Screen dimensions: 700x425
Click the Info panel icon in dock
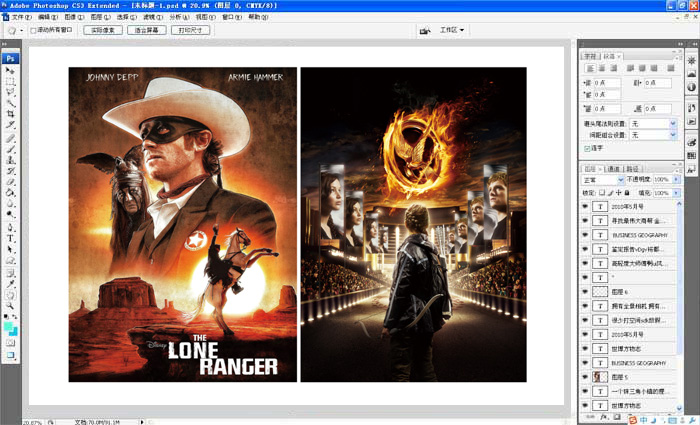691,88
